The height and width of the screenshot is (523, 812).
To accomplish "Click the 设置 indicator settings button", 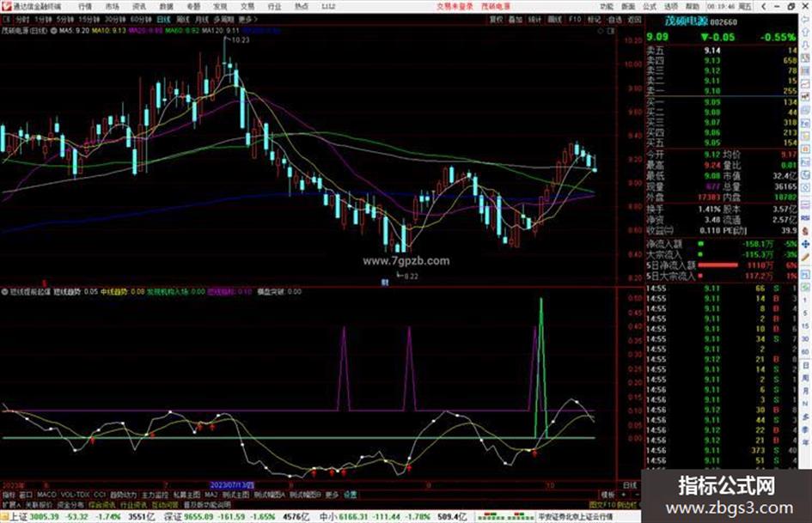I will click(350, 495).
